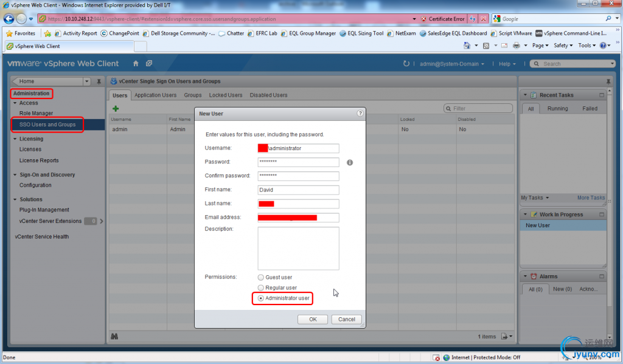The image size is (623, 364).
Task: Stop page loading with the red X
Action: point(483,19)
